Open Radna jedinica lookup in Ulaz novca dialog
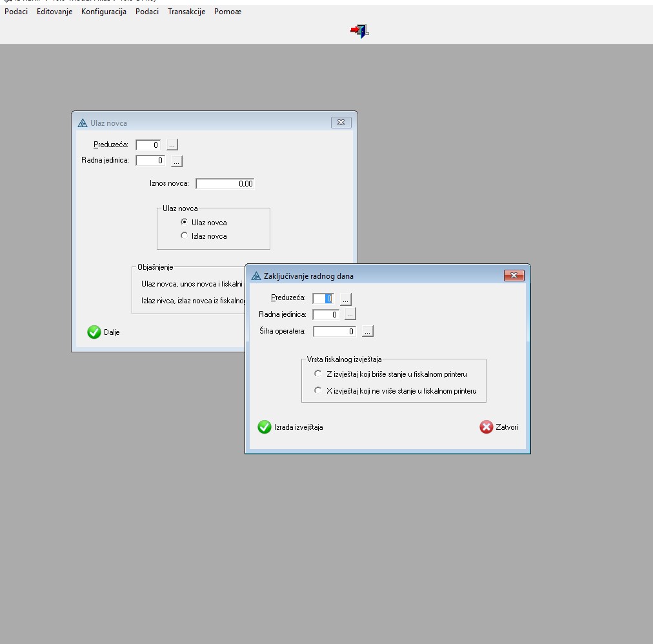 pyautogui.click(x=177, y=161)
